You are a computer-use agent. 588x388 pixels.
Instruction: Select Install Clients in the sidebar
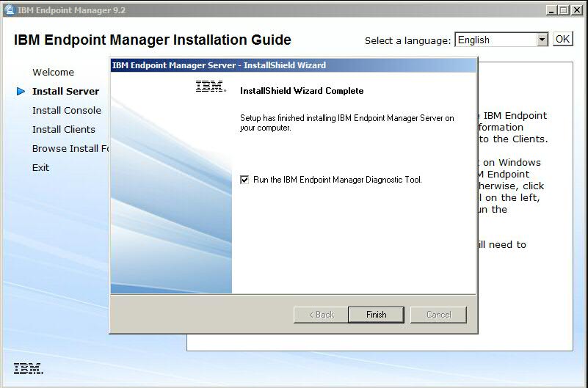pyautogui.click(x=64, y=129)
